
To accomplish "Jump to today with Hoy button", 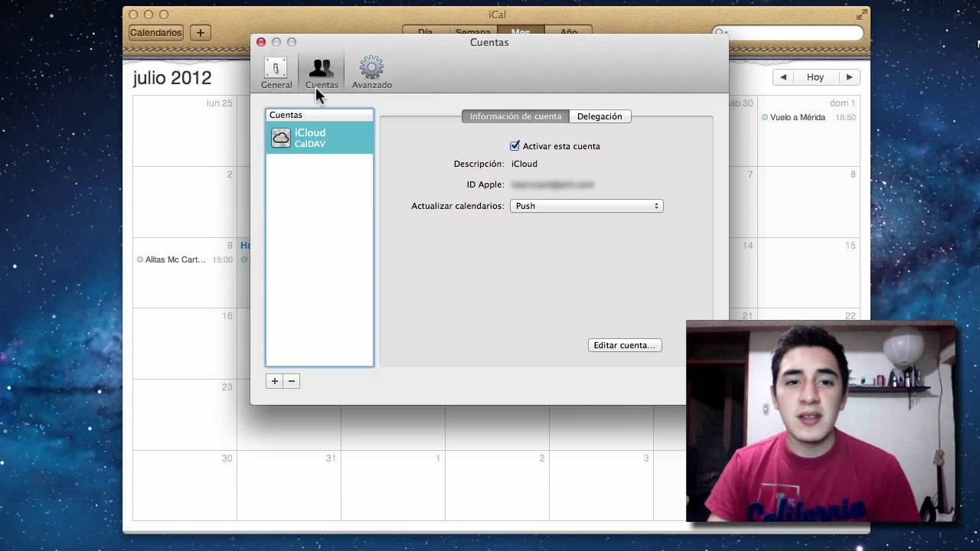I will pyautogui.click(x=815, y=77).
